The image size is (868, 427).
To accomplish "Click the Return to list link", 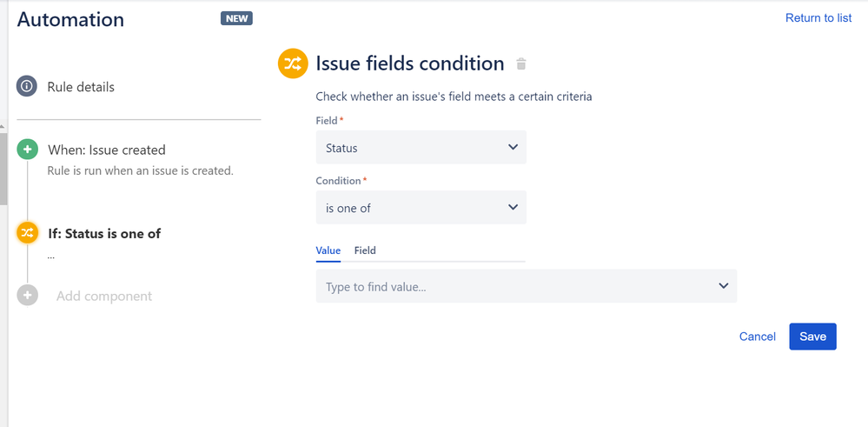I will [818, 18].
